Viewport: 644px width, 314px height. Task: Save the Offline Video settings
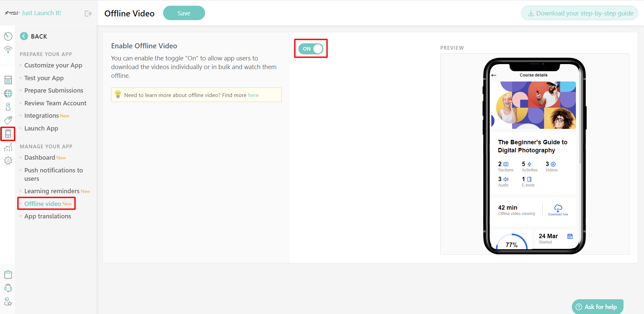(x=184, y=13)
